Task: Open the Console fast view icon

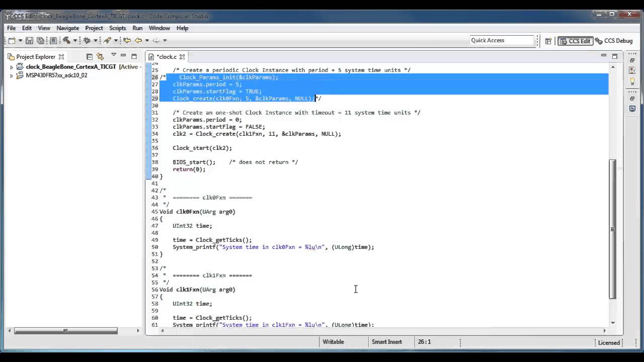Action: (632, 109)
